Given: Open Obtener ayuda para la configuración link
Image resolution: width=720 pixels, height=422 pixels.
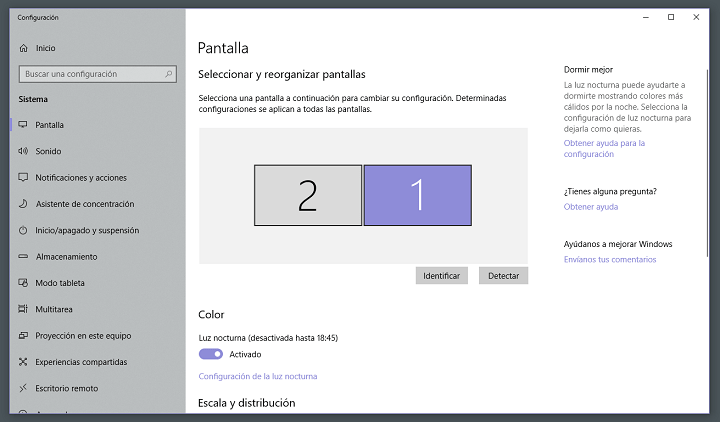Looking at the screenshot, I should (604, 148).
